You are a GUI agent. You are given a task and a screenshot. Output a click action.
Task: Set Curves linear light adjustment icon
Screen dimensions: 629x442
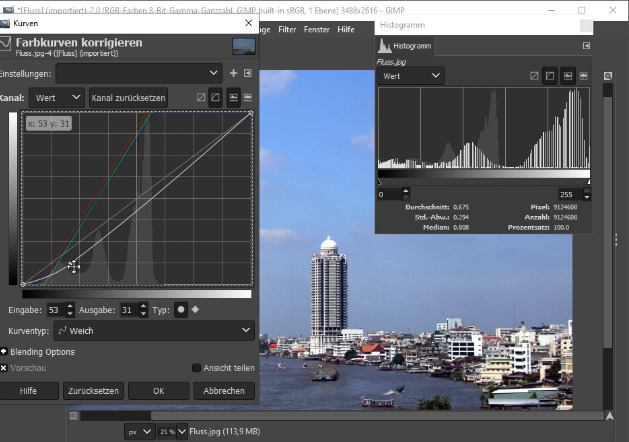201,97
